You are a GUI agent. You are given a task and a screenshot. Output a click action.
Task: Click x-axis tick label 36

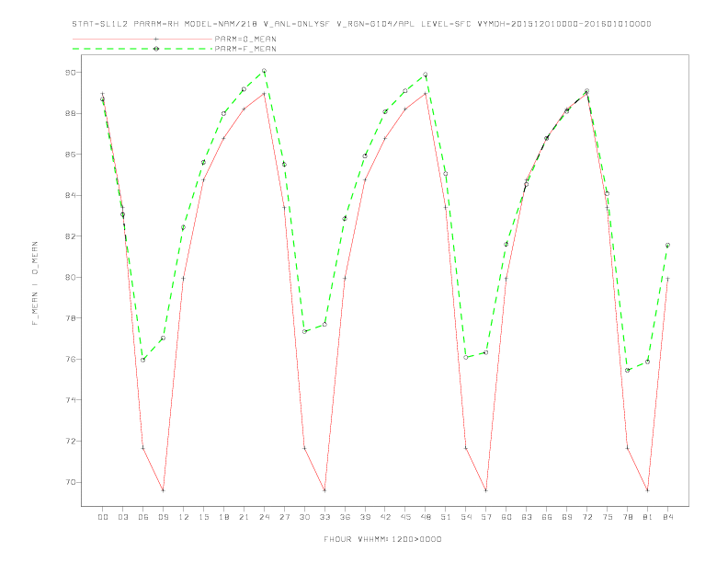tap(345, 517)
